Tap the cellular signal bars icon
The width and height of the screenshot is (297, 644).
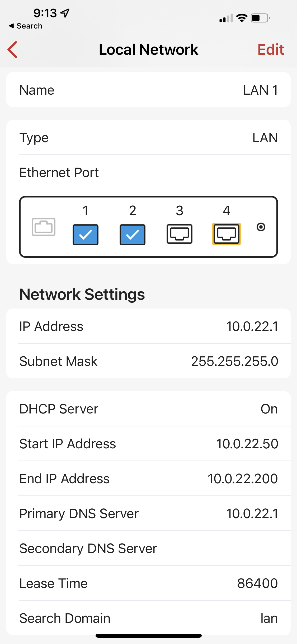[x=226, y=18]
